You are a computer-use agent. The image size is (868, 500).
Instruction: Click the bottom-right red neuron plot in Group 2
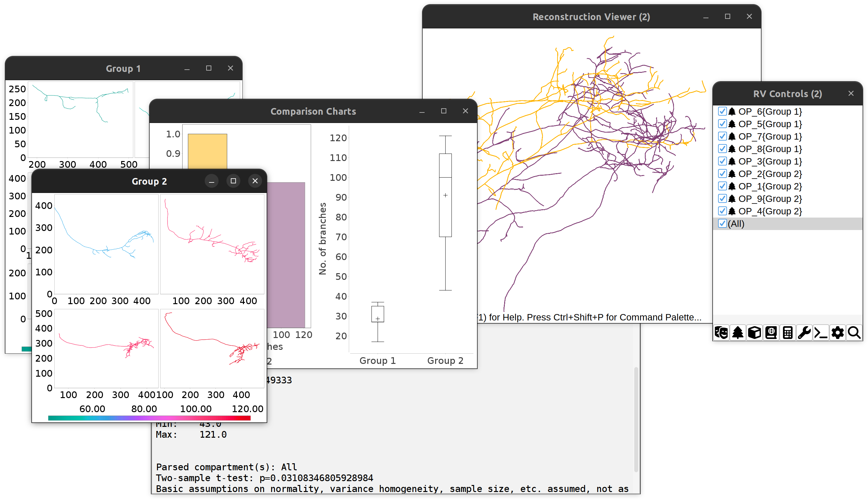point(212,348)
